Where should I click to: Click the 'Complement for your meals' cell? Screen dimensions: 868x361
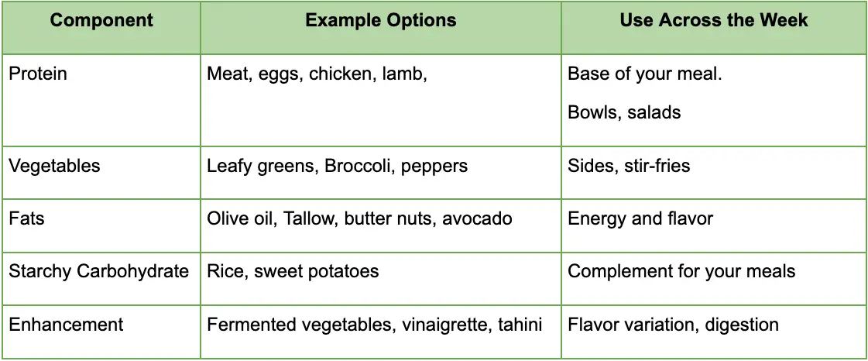click(x=681, y=272)
